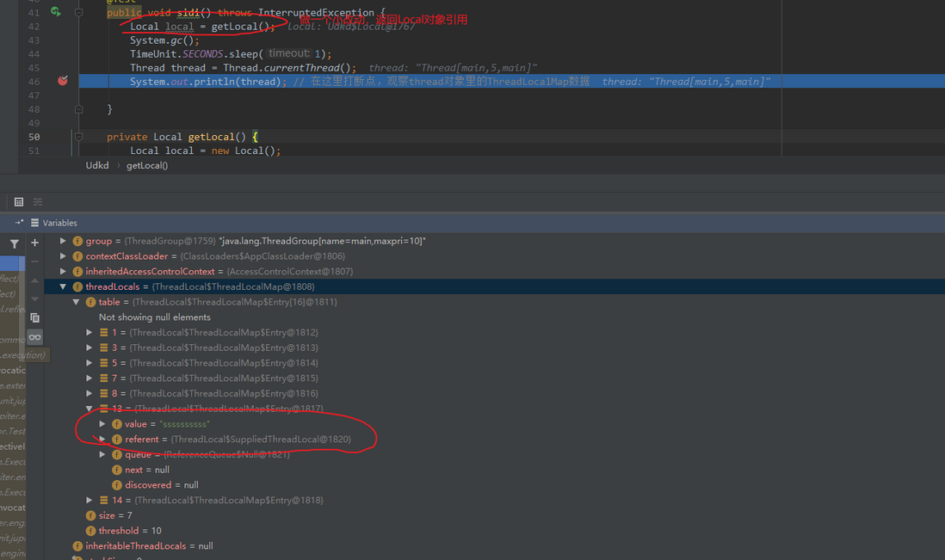Expand table entry 8 arrow
The height and width of the screenshot is (560, 945).
coord(90,393)
